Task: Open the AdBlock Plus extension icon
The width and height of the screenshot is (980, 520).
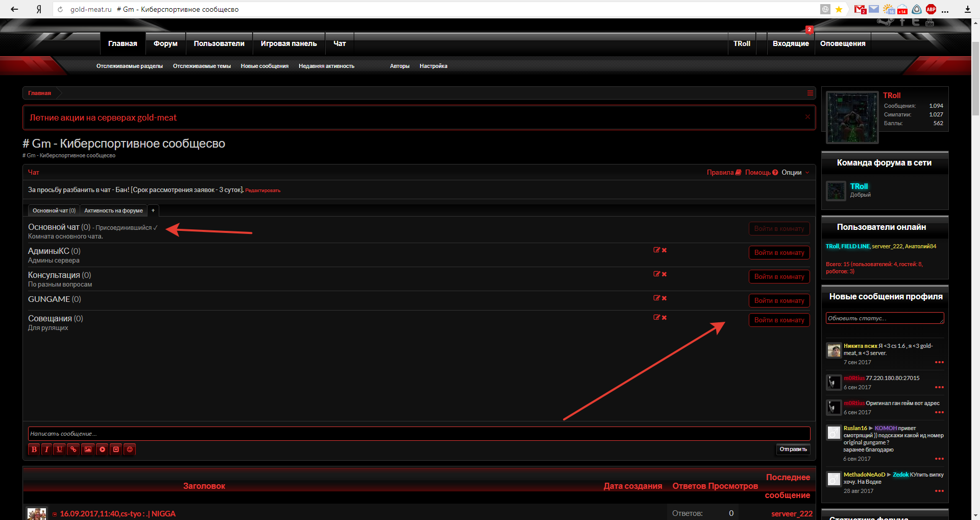Action: coord(930,9)
